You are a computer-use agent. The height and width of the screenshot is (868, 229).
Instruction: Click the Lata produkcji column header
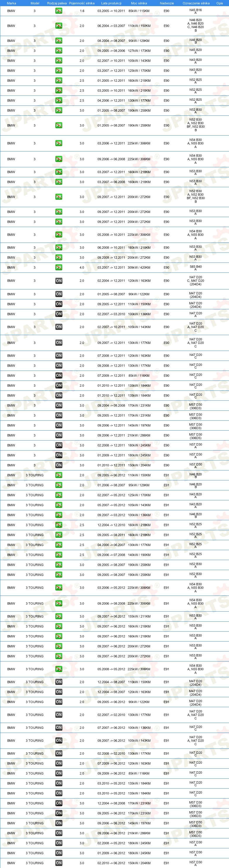(111, 3)
